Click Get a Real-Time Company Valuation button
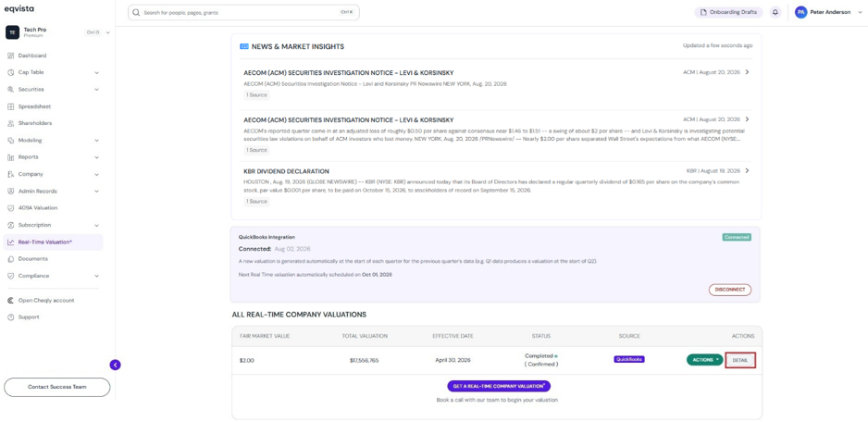Viewport: 868px width, 422px height. click(x=499, y=386)
